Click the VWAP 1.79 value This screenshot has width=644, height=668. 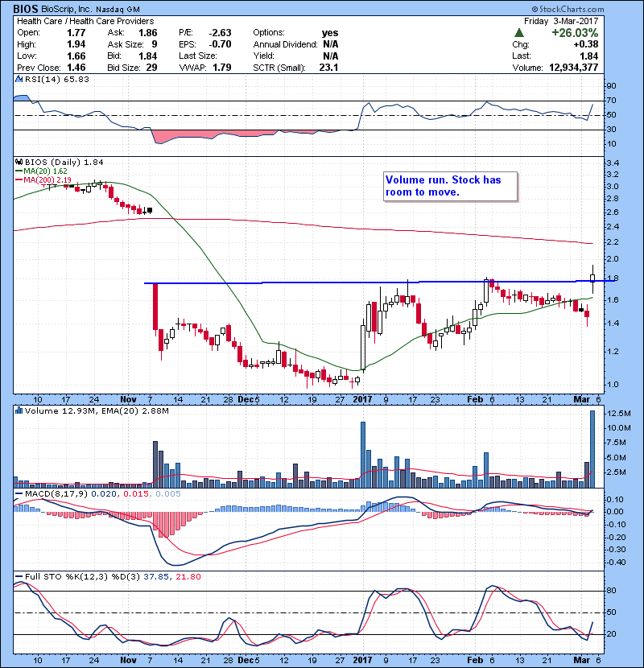click(x=222, y=68)
